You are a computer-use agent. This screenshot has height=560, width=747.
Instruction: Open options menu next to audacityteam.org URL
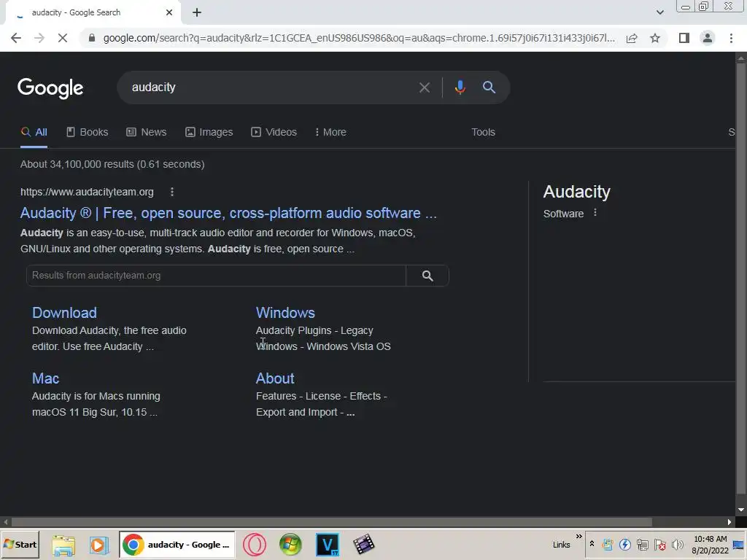[x=172, y=192]
